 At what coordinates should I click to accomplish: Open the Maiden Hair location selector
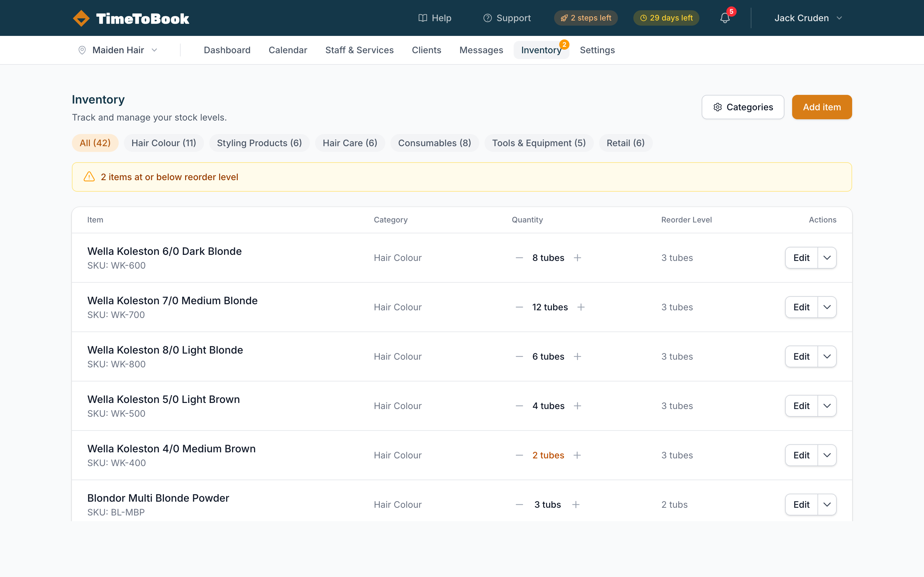click(x=118, y=50)
